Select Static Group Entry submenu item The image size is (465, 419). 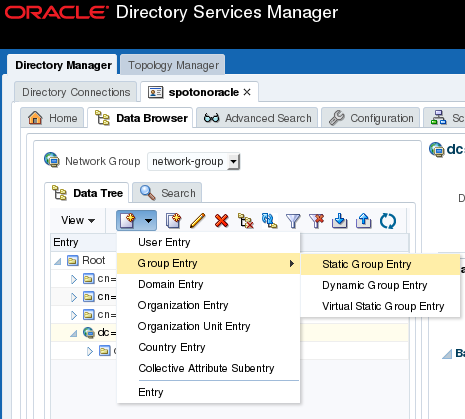pyautogui.click(x=380, y=264)
